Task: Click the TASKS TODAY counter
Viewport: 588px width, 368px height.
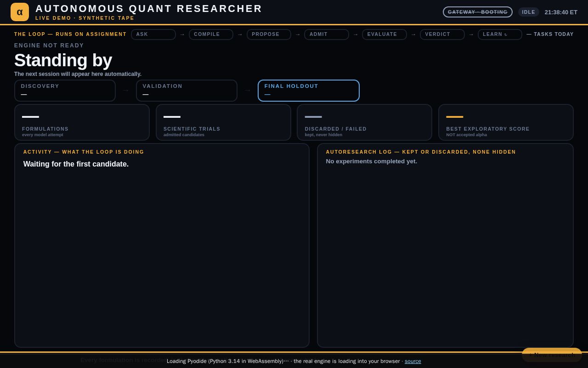Action: [x=550, y=34]
